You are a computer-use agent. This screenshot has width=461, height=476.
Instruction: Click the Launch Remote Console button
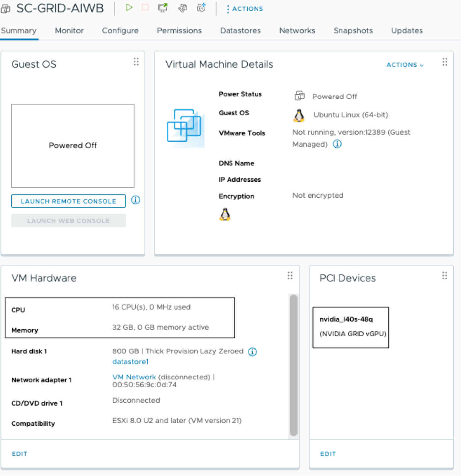tap(68, 201)
